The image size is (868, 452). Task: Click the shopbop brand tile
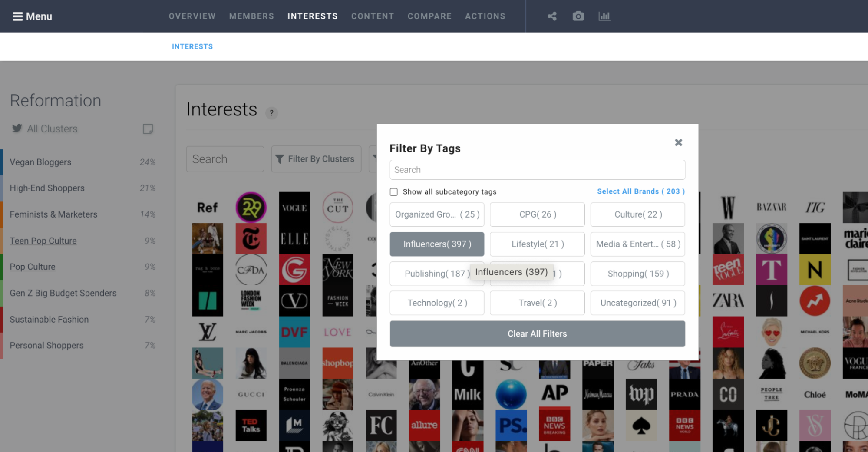(338, 363)
